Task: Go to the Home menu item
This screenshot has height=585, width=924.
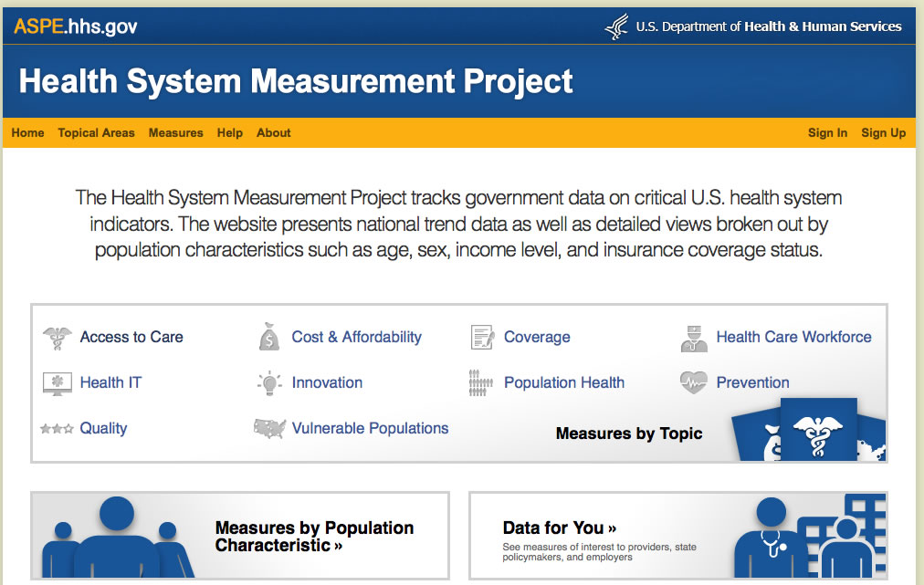Action: (x=27, y=133)
